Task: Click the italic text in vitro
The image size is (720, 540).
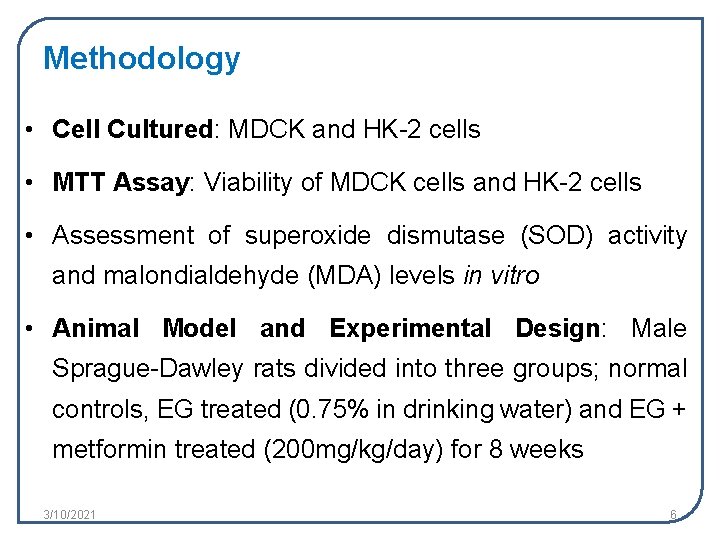Action: click(501, 276)
